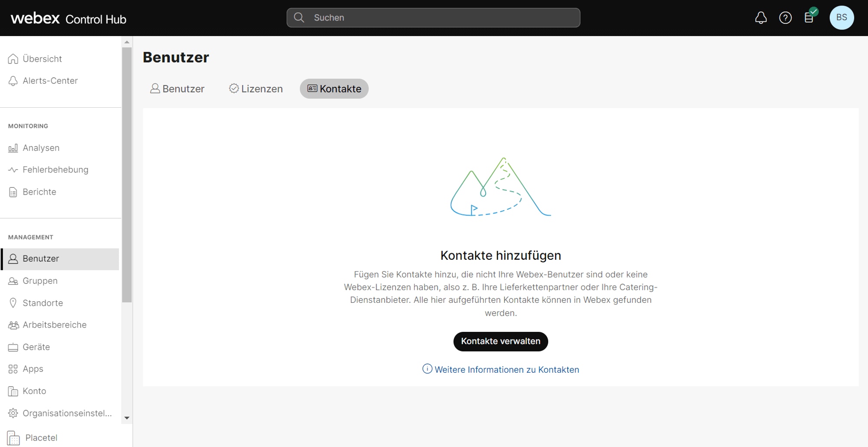Open the notifications bell icon
This screenshot has width=868, height=447.
coord(761,18)
